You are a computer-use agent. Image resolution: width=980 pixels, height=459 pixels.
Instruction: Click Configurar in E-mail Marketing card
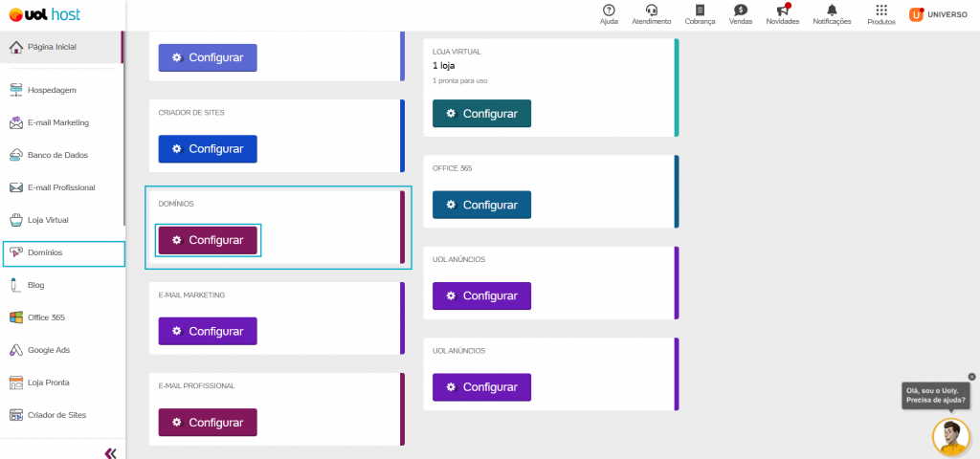[x=208, y=331]
